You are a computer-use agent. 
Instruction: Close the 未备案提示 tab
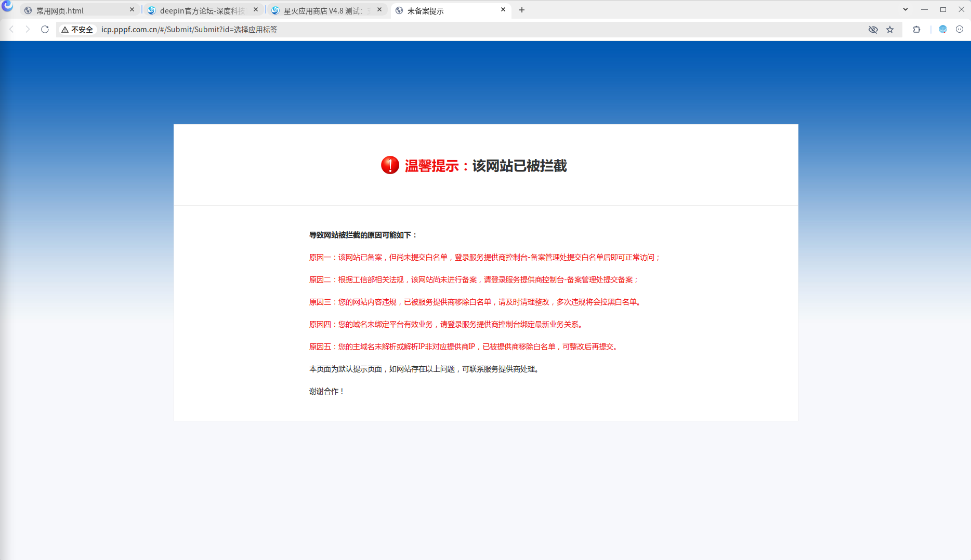[503, 10]
